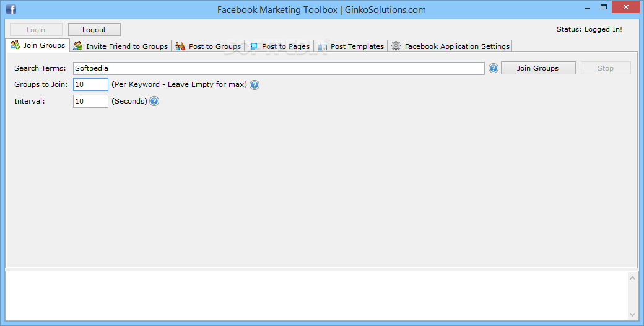Click the Interval seconds field
Viewport: 644px width, 326px height.
[x=91, y=101]
